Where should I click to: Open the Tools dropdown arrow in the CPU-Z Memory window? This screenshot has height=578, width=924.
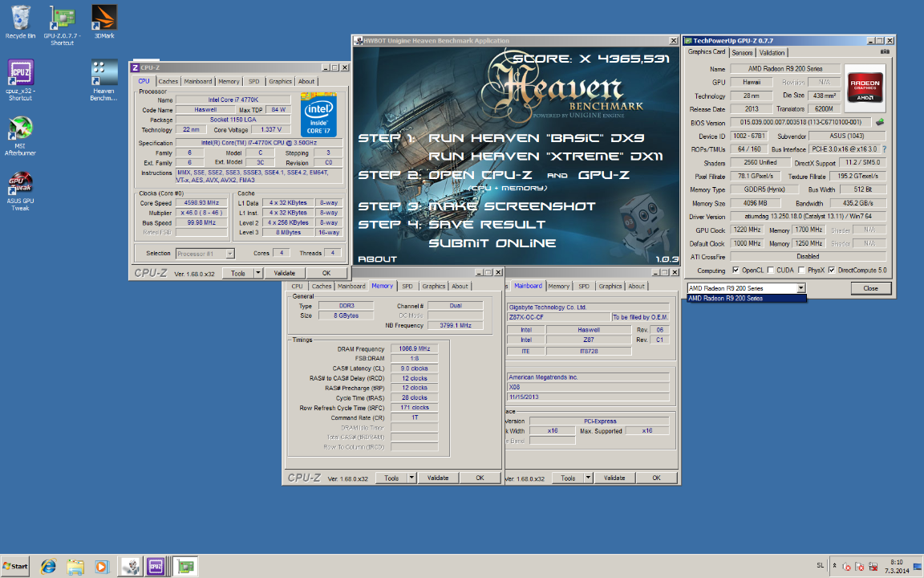pos(411,478)
